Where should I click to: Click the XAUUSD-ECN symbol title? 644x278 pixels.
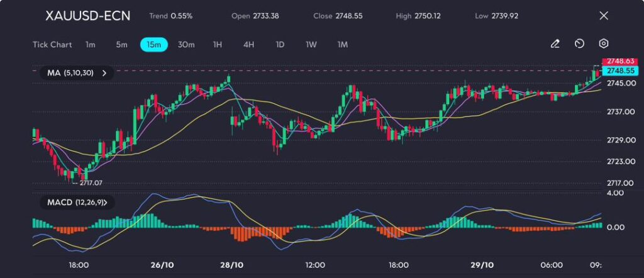[x=87, y=16]
